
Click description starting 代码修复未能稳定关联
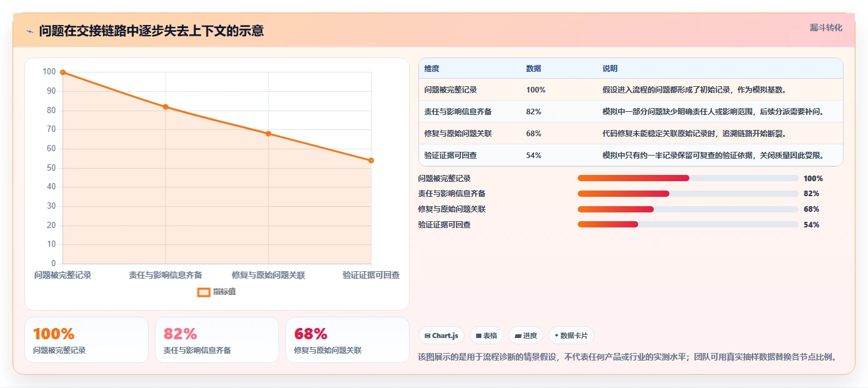(694, 134)
